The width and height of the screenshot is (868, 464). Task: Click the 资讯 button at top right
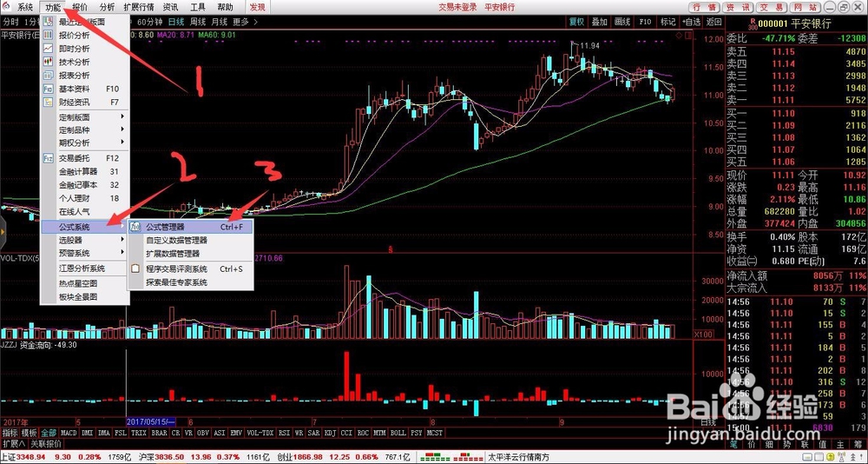click(x=738, y=7)
